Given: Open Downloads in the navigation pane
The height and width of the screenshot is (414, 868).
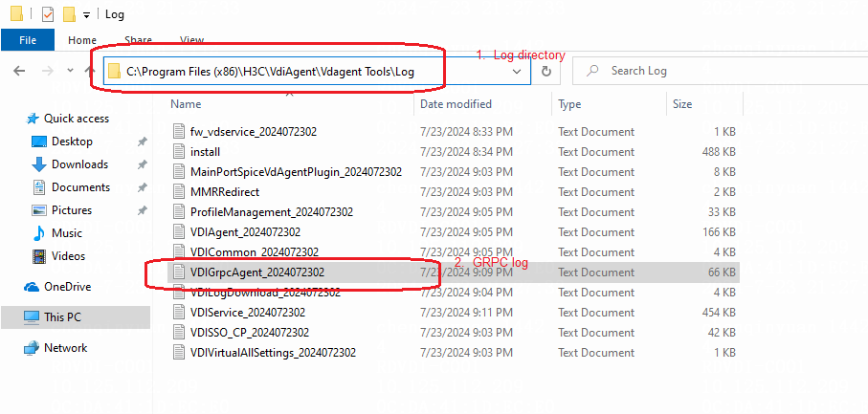Looking at the screenshot, I should [x=79, y=164].
